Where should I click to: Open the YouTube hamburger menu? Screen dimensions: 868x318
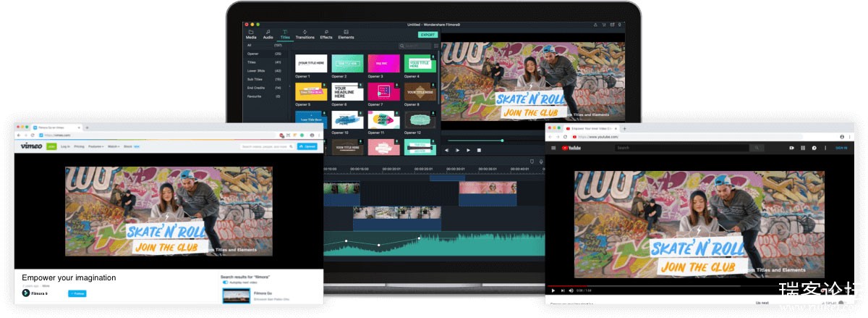pos(554,148)
